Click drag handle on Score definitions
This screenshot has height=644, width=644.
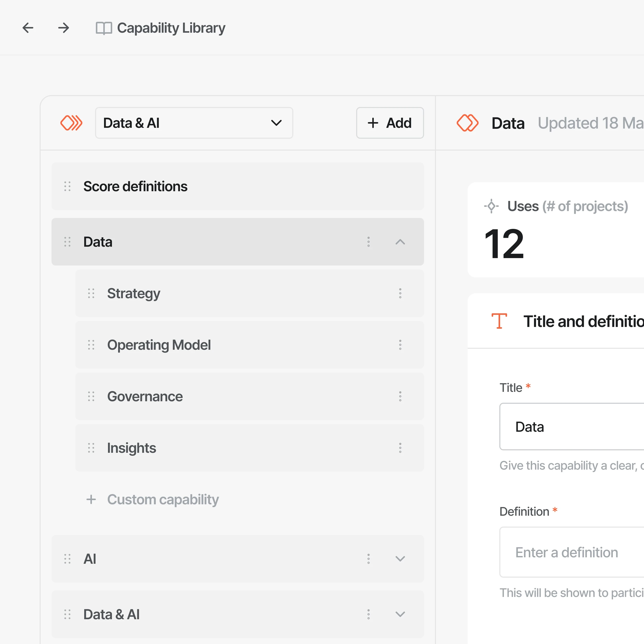click(x=67, y=186)
